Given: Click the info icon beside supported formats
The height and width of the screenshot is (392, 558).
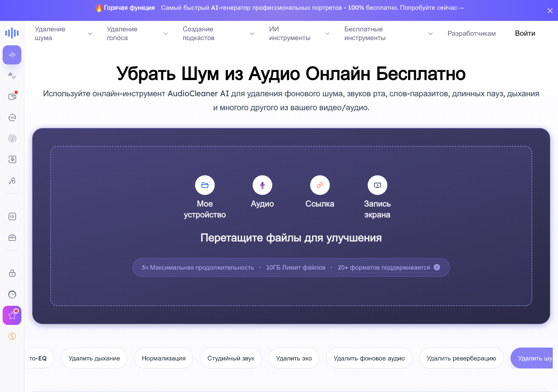Looking at the screenshot, I should pyautogui.click(x=437, y=267).
